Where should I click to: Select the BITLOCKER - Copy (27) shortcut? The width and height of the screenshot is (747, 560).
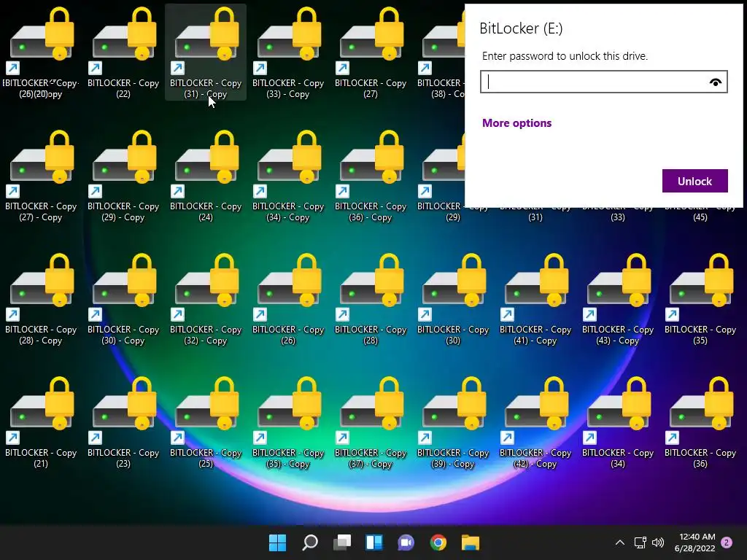[371, 52]
